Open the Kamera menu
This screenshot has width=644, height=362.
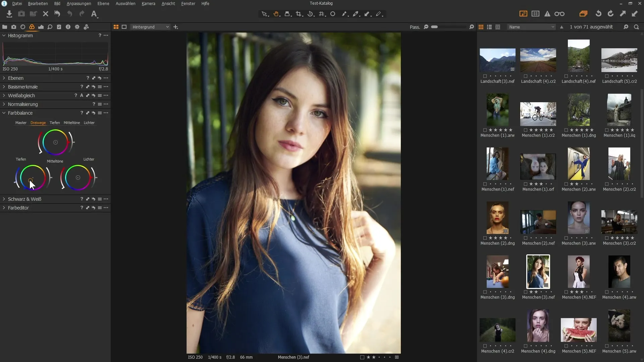tap(148, 3)
